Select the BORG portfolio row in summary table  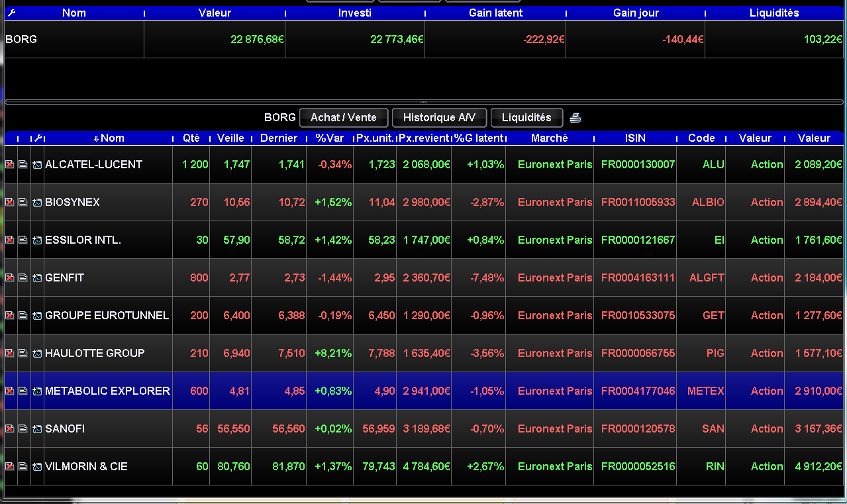(424, 39)
